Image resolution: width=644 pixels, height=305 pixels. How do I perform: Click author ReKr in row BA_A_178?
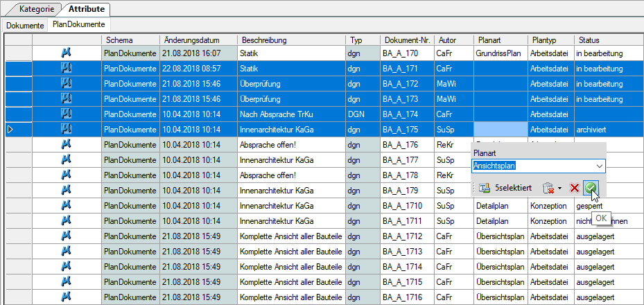454,175
